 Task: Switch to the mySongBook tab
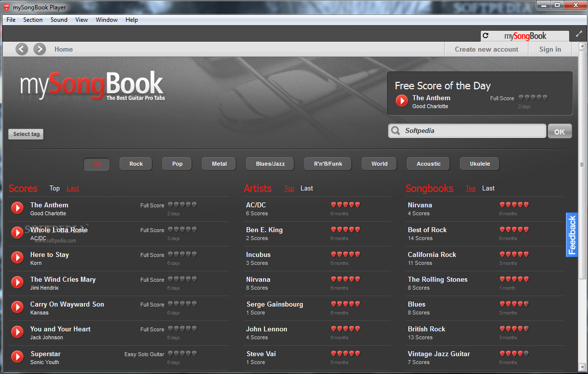click(525, 36)
